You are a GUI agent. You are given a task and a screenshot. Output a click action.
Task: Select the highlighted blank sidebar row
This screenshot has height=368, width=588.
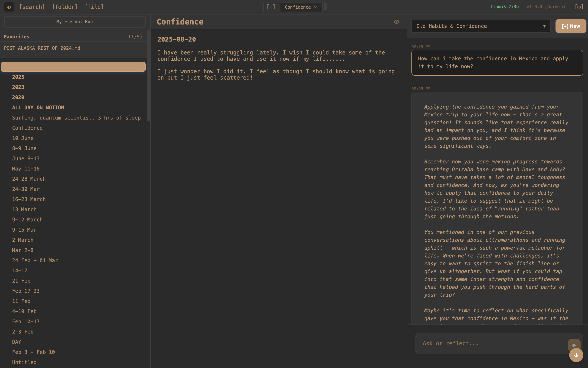tap(73, 67)
